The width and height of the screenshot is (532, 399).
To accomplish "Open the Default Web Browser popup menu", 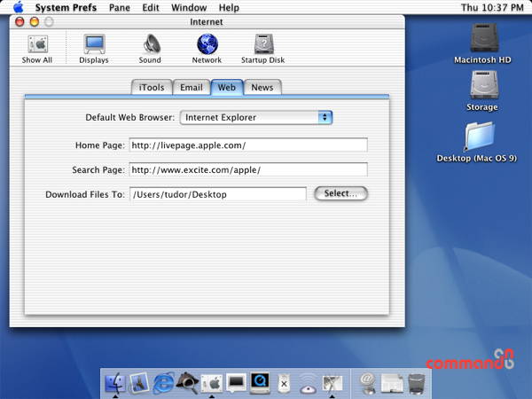I will [256, 117].
